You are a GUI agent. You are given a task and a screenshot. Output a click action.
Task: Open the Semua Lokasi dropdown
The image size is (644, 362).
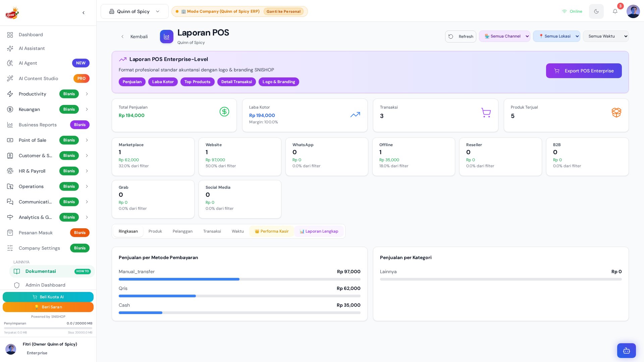tap(556, 36)
